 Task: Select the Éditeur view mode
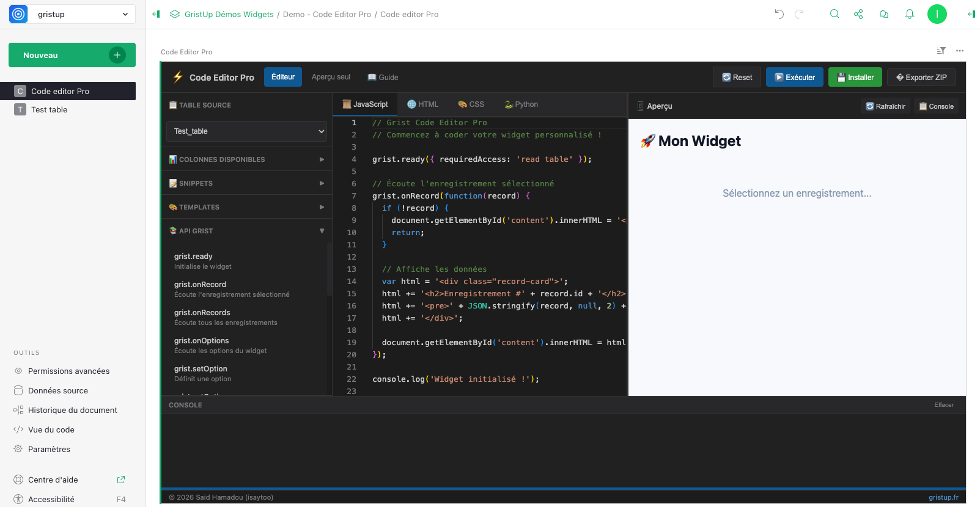click(x=283, y=77)
